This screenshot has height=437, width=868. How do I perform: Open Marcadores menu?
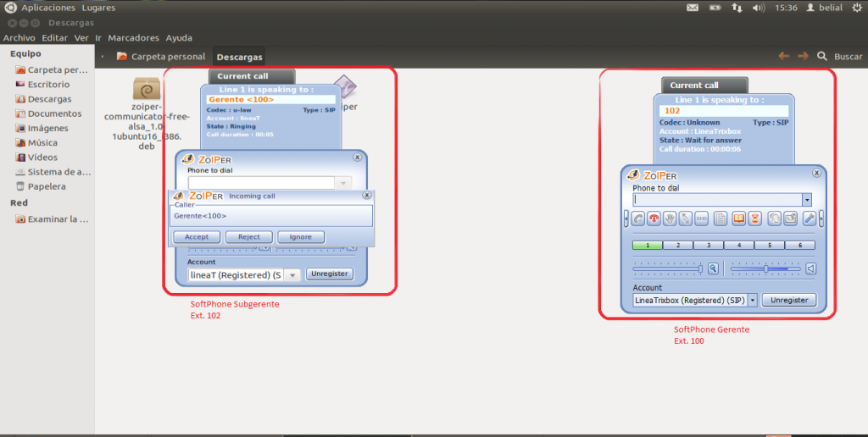(x=133, y=38)
